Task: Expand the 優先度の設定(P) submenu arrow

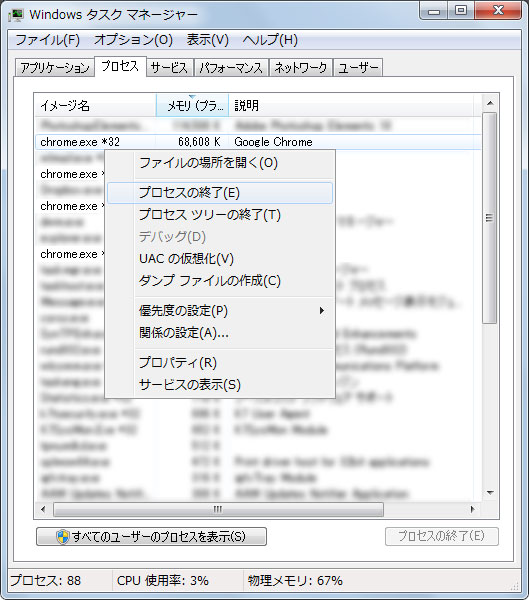Action: tap(322, 311)
